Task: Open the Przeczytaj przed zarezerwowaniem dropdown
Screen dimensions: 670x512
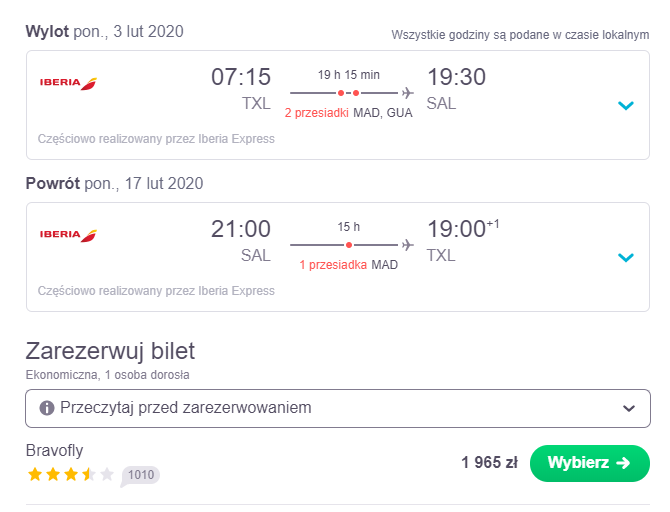Action: tap(338, 408)
